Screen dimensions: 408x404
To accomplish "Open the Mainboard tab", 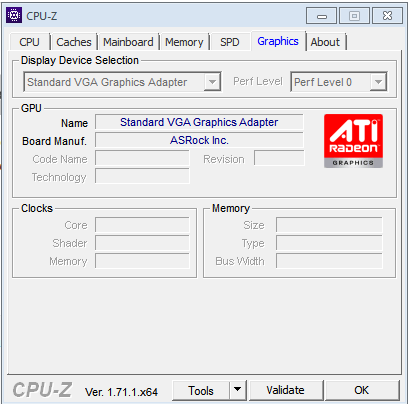I will (128, 42).
